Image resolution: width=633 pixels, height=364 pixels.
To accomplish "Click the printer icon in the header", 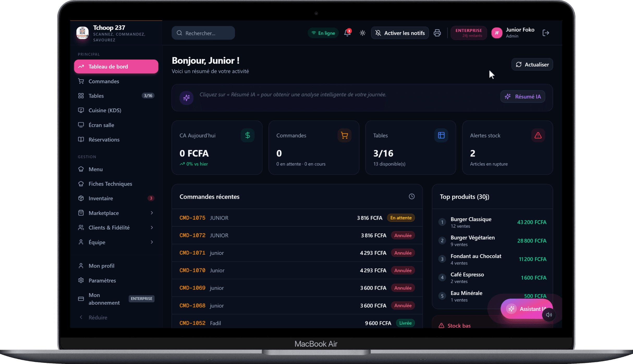I will [x=437, y=33].
